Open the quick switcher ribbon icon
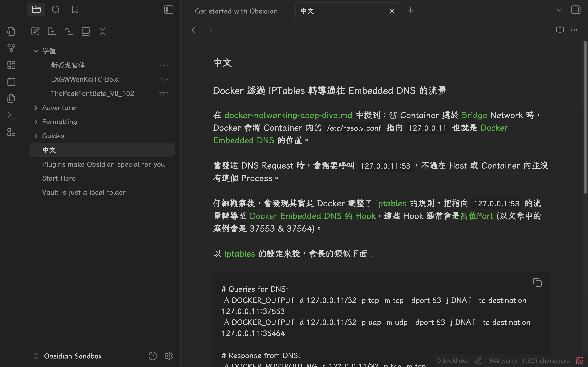 [11, 31]
